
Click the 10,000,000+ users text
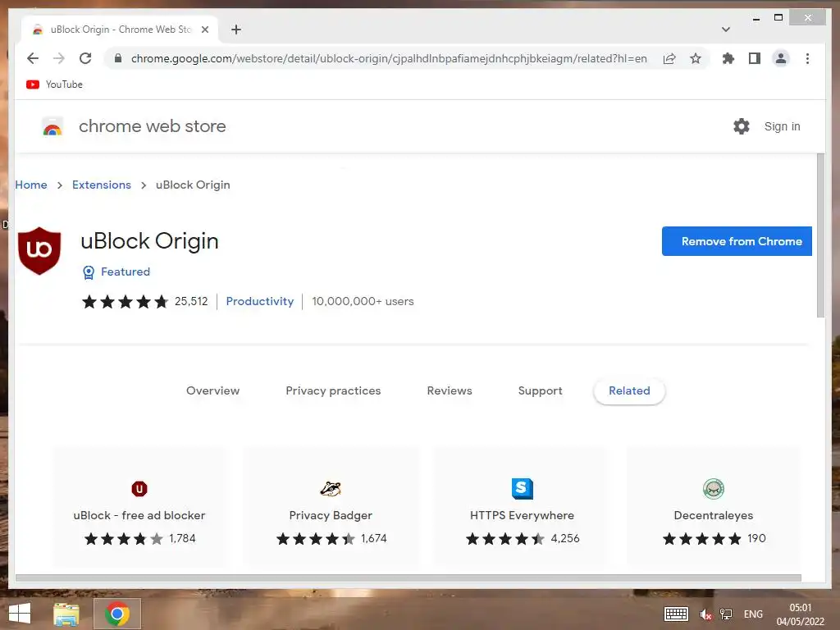click(363, 301)
